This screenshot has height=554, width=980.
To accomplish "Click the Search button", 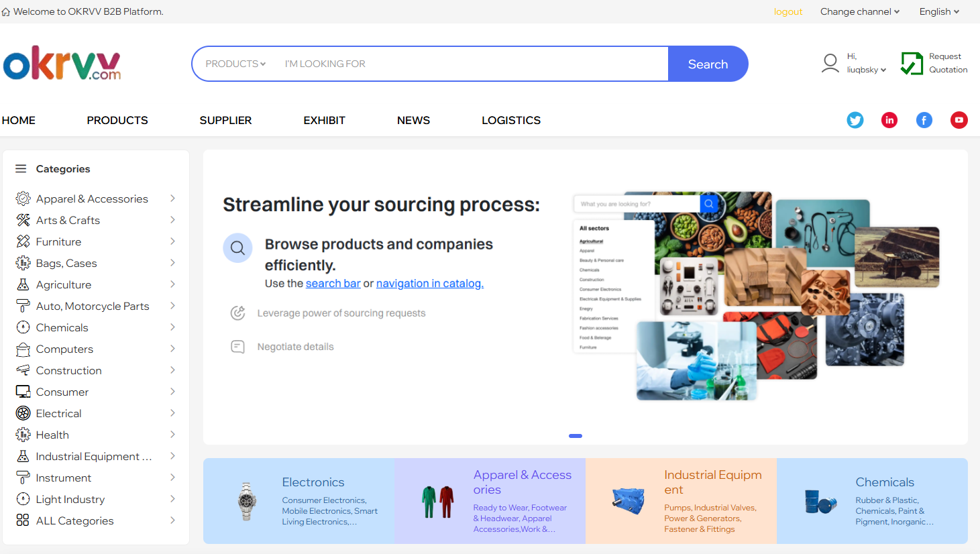I will click(708, 63).
